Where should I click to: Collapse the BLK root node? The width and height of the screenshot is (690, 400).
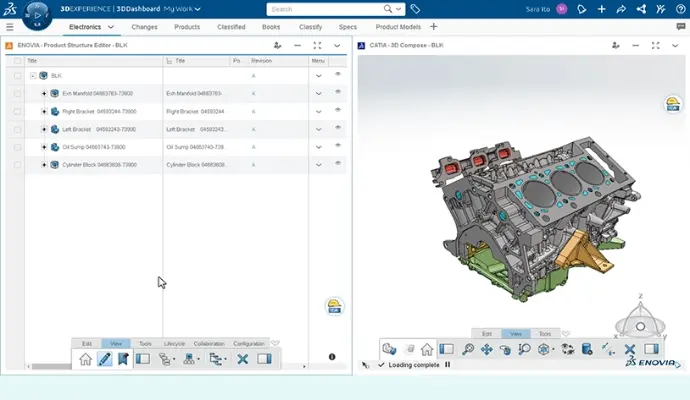tap(33, 76)
